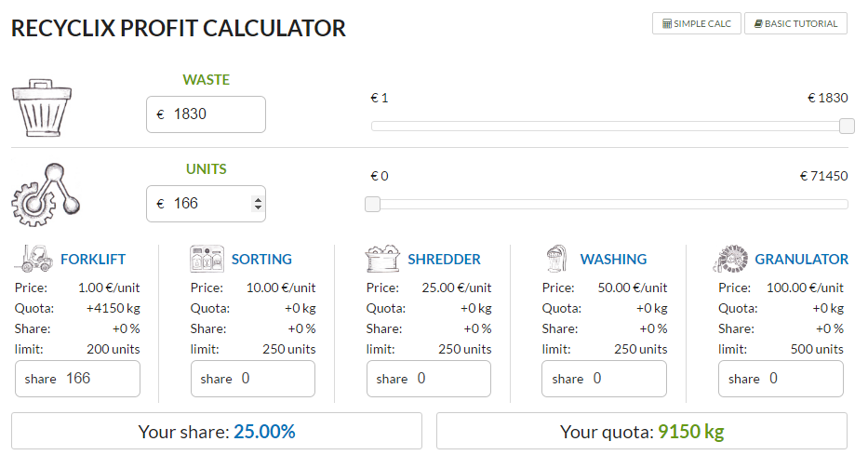Click the waste slider handle

pyautogui.click(x=847, y=126)
